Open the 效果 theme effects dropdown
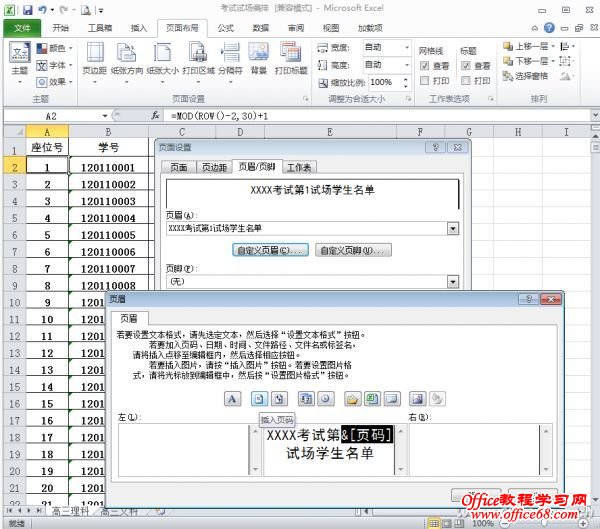This screenshot has width=600, height=529. [54, 82]
